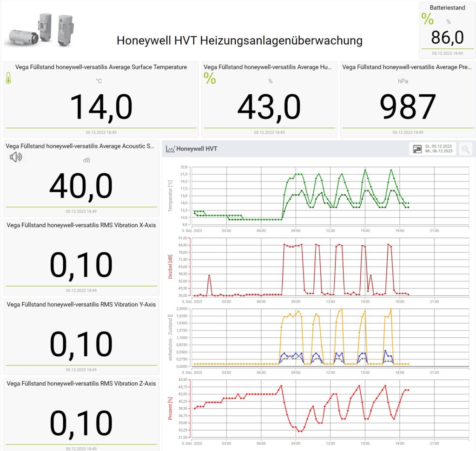476x451 pixels.
Task: Click the green percent icon in Batteriestand card
Action: tap(428, 19)
